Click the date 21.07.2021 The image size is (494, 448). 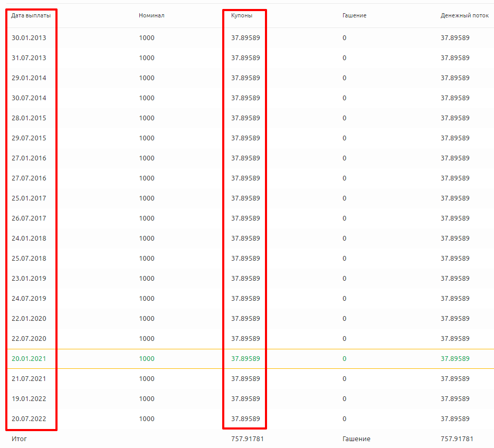29,379
